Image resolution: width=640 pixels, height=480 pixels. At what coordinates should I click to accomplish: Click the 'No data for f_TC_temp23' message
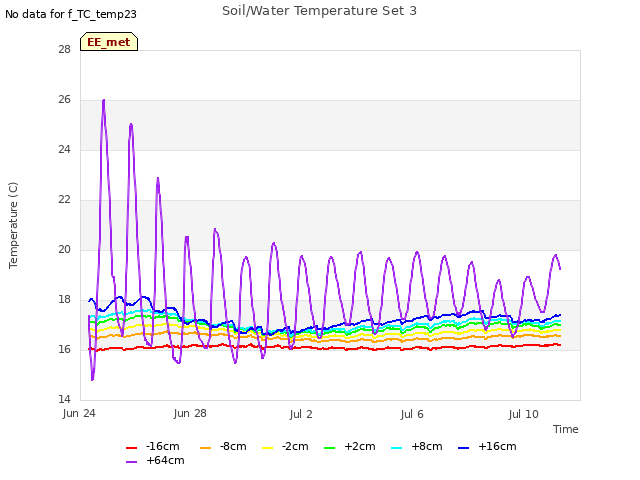(x=71, y=14)
